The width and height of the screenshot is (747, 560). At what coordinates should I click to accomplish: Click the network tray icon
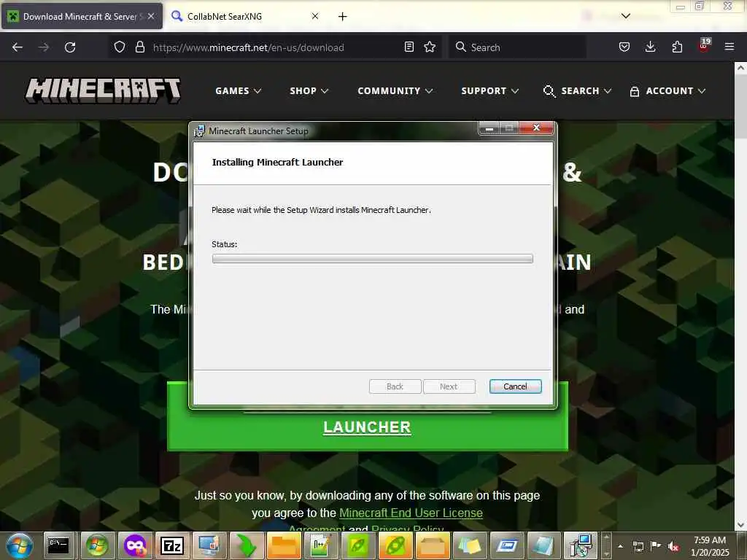point(638,546)
